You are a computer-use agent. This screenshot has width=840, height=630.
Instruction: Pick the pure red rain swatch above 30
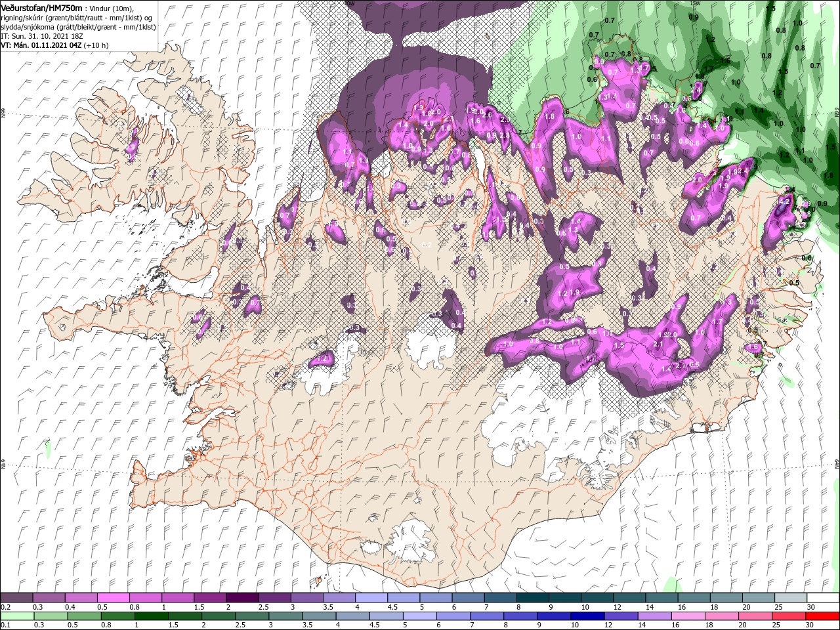(824, 616)
